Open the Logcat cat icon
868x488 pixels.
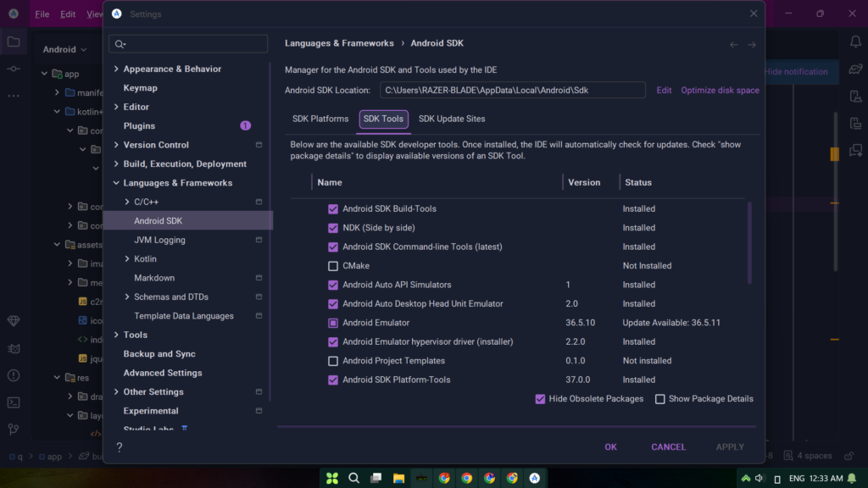pyautogui.click(x=14, y=348)
